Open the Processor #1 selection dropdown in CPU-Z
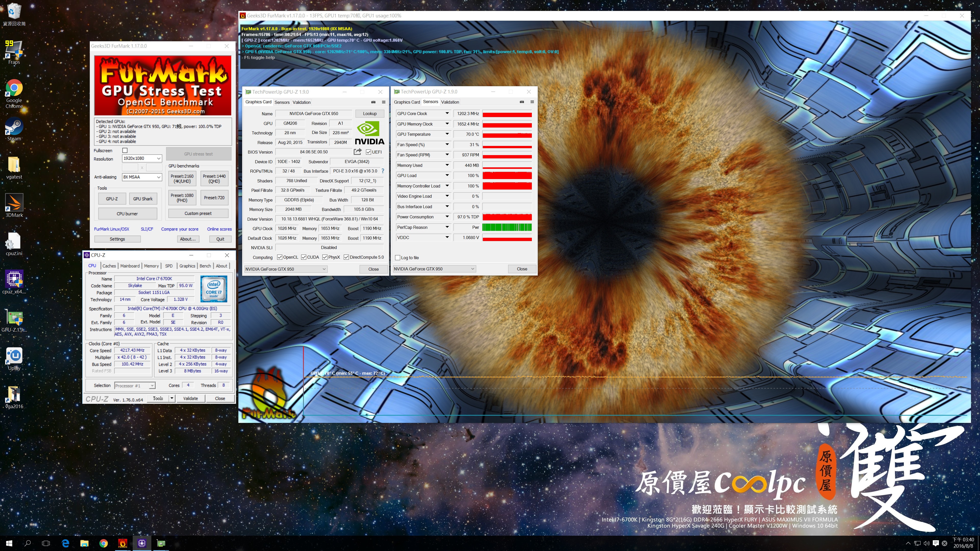This screenshot has width=980, height=551. (135, 386)
